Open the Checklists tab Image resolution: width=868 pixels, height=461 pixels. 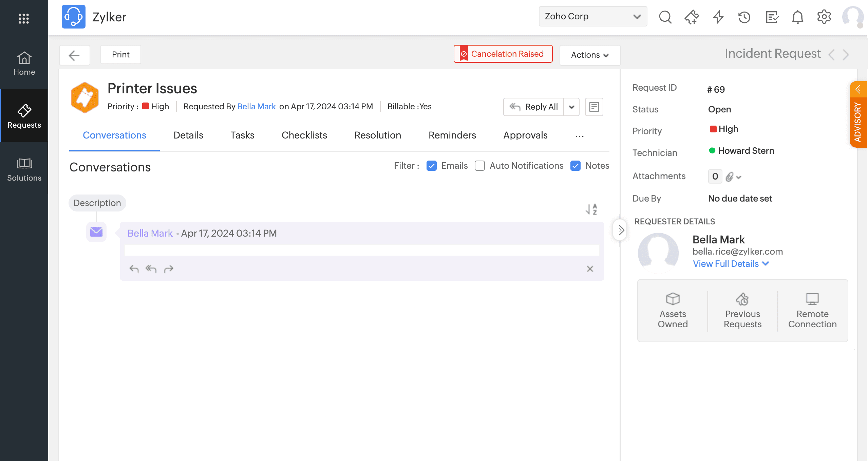pyautogui.click(x=304, y=135)
